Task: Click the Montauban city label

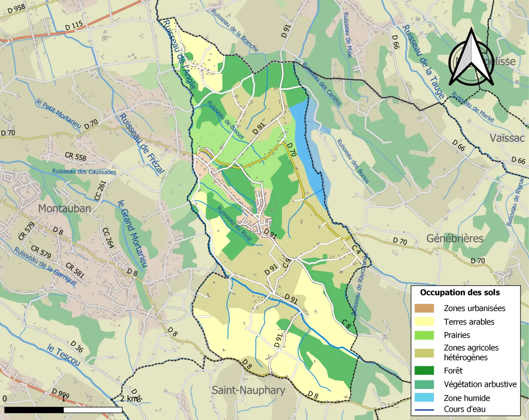Action: pos(64,209)
